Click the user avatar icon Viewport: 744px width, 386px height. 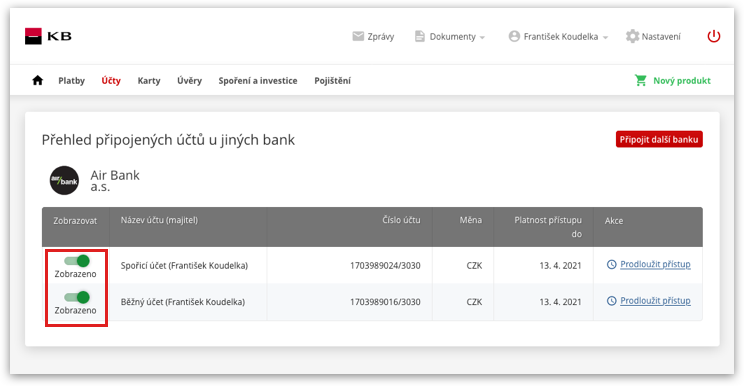514,37
